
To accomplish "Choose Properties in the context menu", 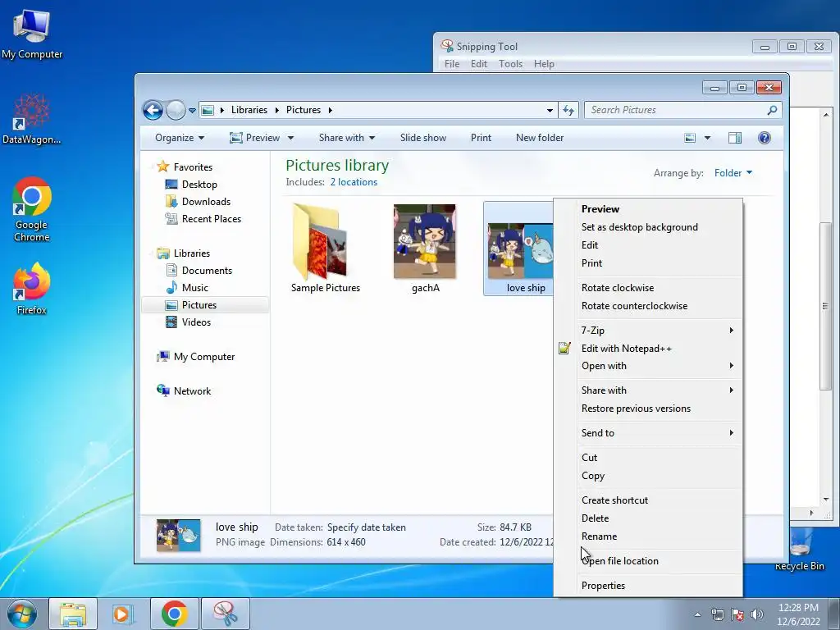I will pyautogui.click(x=648, y=586).
